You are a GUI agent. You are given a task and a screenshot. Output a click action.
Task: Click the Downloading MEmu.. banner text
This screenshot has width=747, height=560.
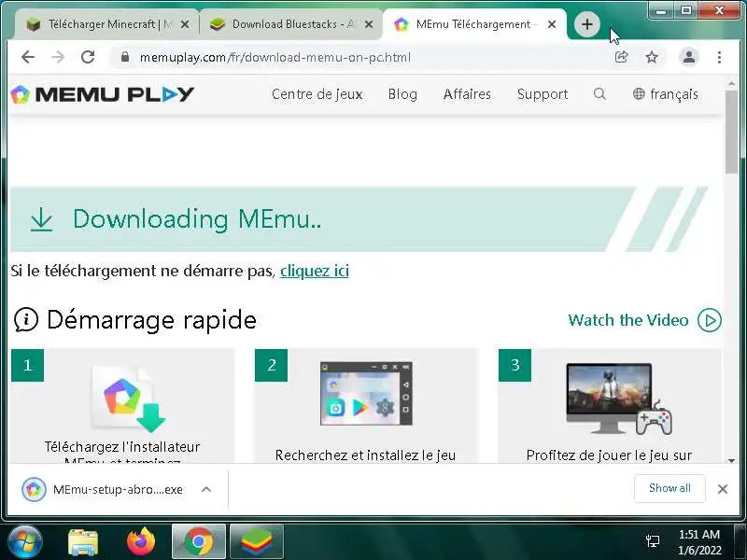tap(197, 219)
